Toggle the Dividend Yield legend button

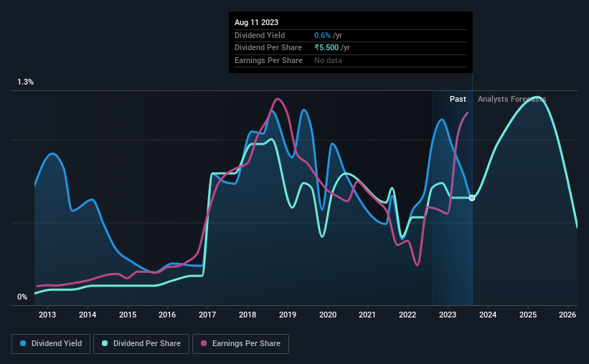pyautogui.click(x=51, y=344)
